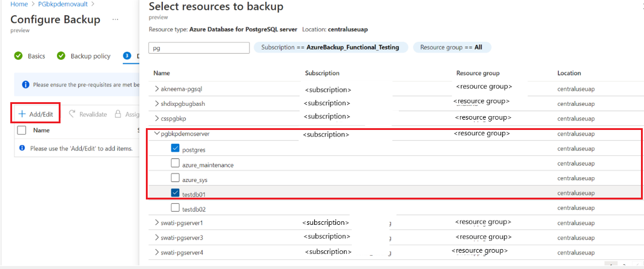Switch to the Basics tab

point(36,56)
